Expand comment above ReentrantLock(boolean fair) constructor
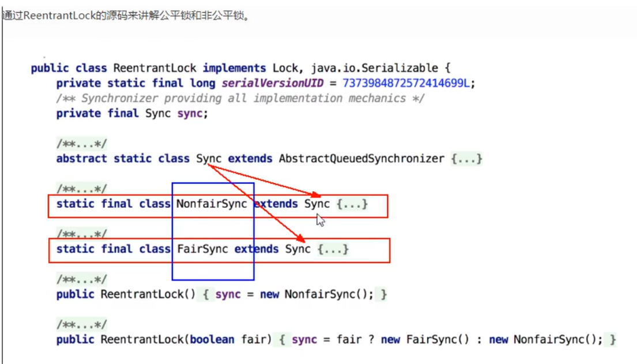 (82, 325)
